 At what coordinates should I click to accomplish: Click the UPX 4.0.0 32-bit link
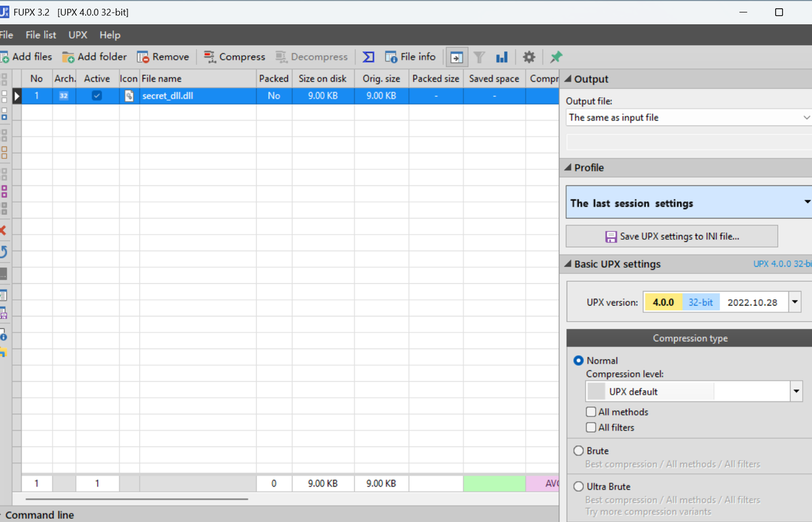[782, 264]
